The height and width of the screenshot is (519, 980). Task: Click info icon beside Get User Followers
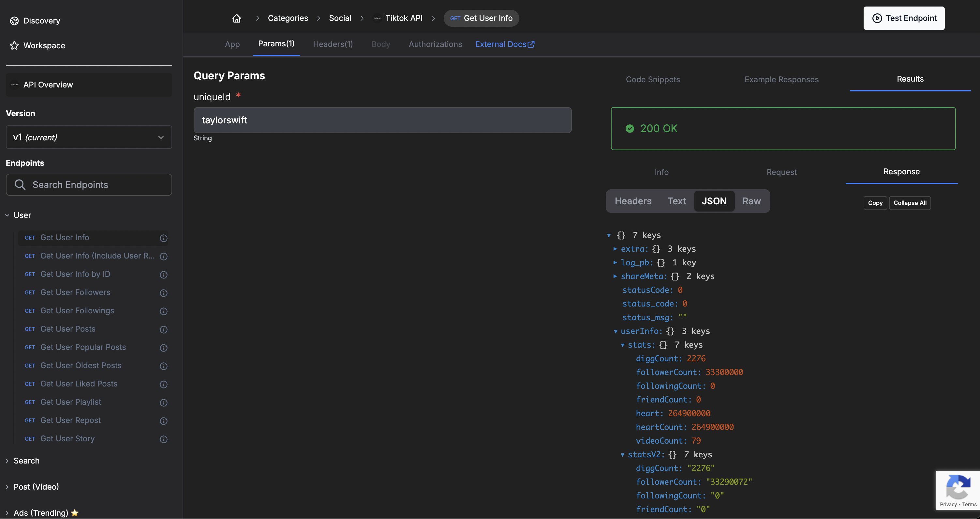[164, 293]
